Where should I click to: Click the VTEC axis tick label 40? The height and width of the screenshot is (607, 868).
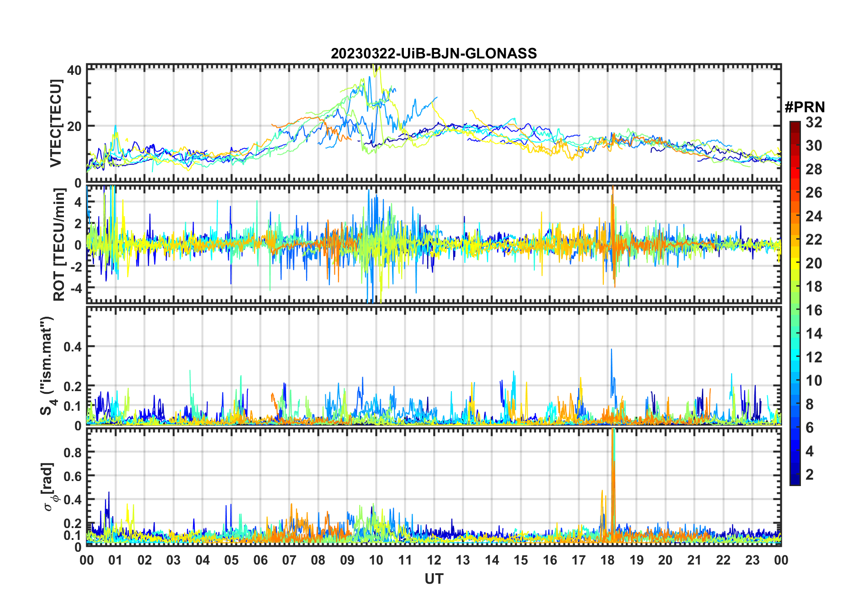click(74, 70)
